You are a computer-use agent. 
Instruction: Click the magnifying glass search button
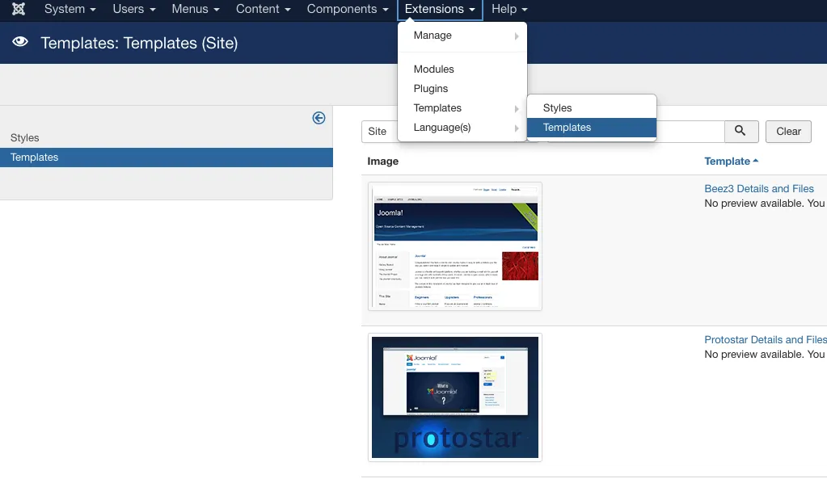click(x=741, y=132)
